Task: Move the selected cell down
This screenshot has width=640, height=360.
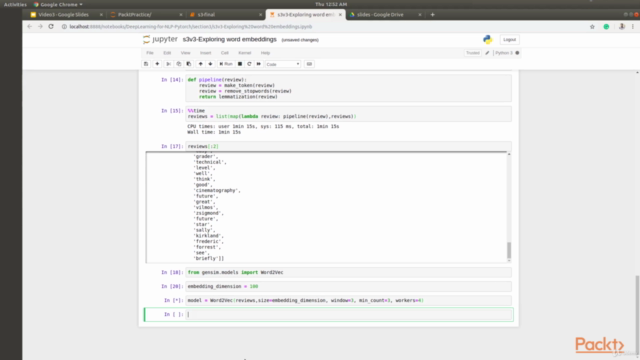Action: pyautogui.click(x=211, y=64)
